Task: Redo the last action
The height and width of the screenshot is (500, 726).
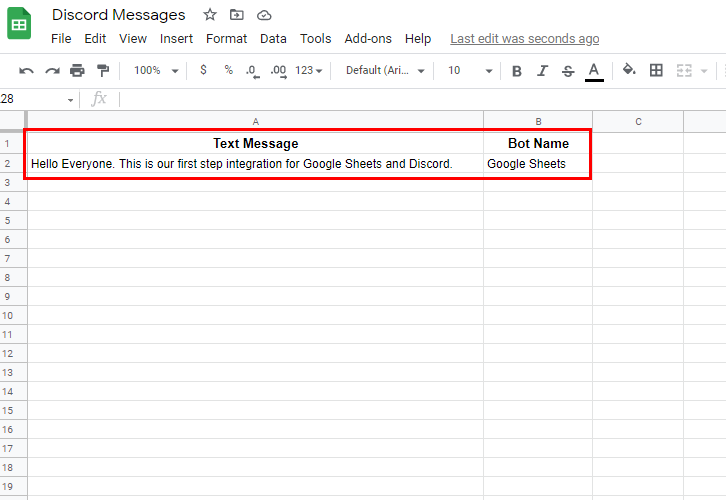Action: coord(52,71)
